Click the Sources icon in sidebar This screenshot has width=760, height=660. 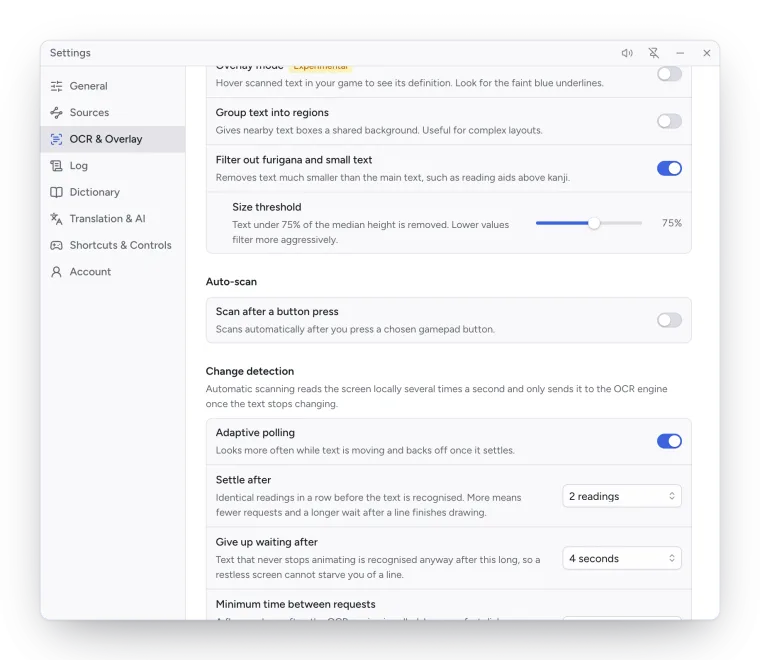(x=56, y=113)
